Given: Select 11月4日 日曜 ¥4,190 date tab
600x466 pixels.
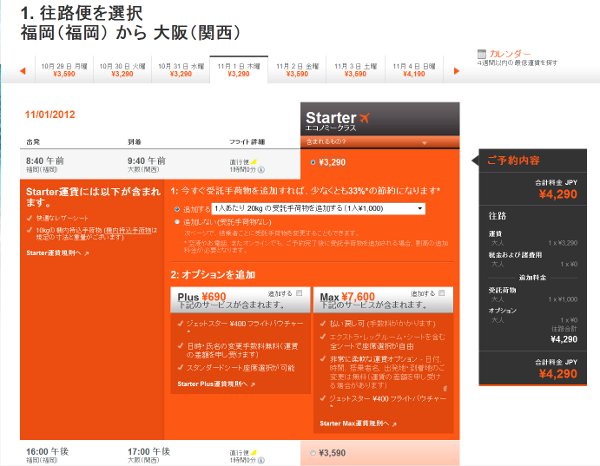Looking at the screenshot, I should coord(414,70).
